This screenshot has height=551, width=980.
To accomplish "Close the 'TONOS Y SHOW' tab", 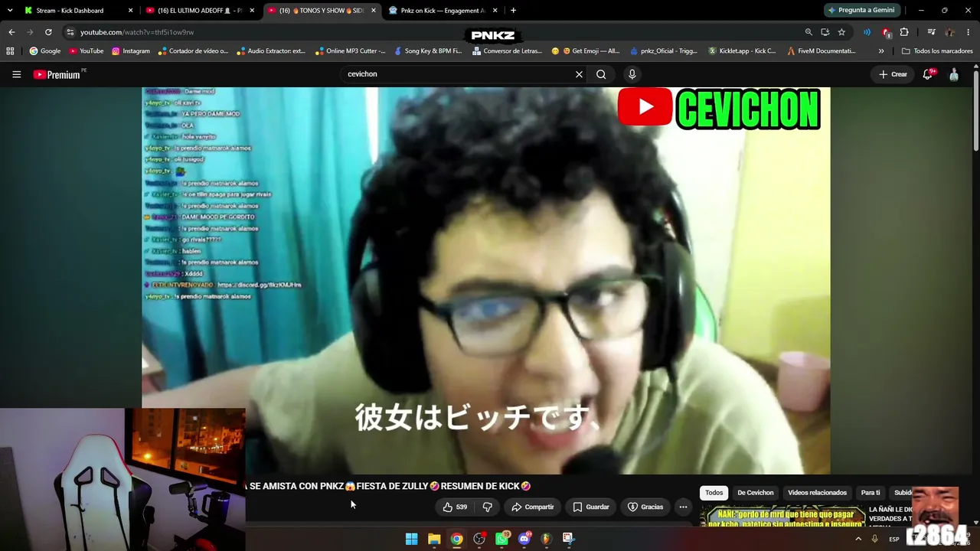I will [374, 11].
